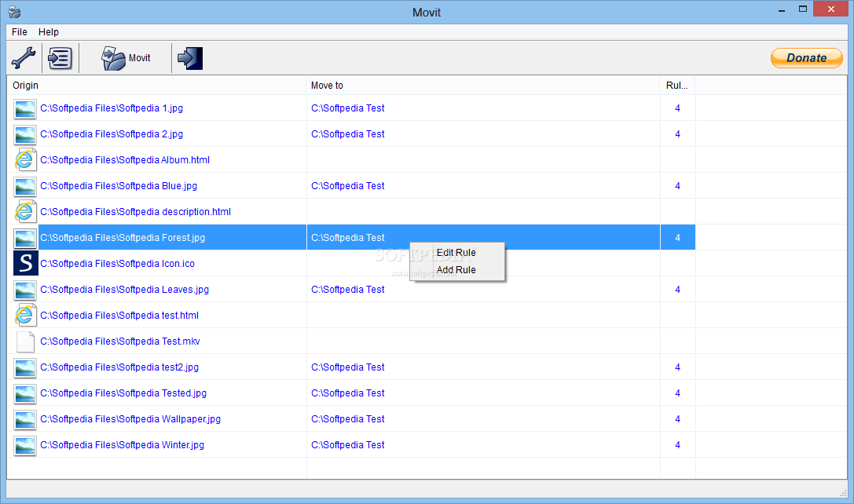
Task: Open the File menu
Action: pos(19,32)
